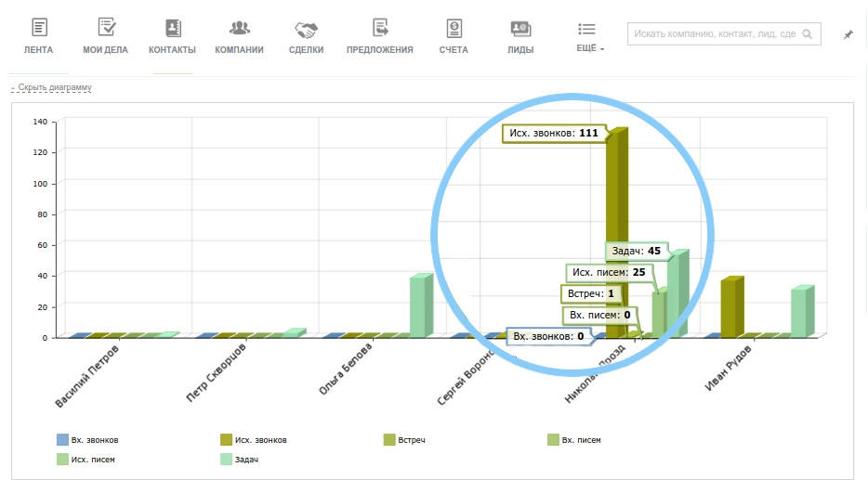Open Сделки handshake icon

pyautogui.click(x=306, y=29)
